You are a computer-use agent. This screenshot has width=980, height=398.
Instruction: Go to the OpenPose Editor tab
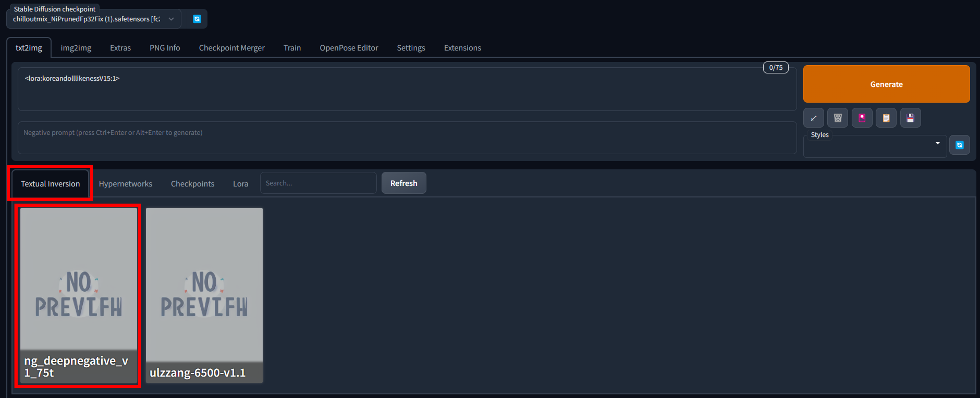(x=349, y=48)
